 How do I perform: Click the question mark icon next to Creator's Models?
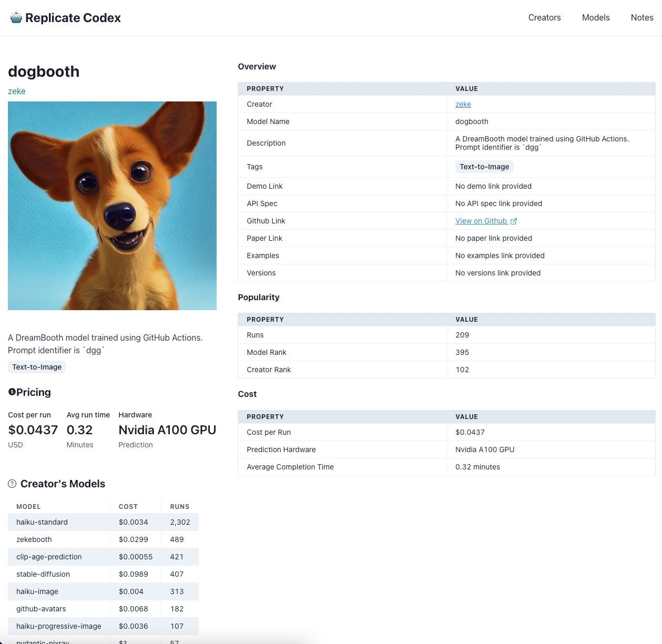click(x=12, y=484)
